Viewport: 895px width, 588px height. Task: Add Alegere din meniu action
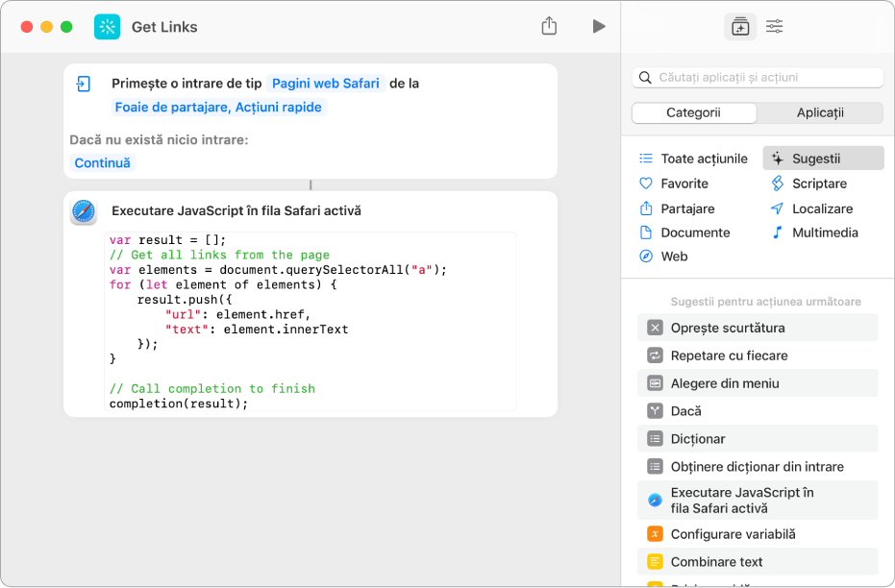[758, 383]
